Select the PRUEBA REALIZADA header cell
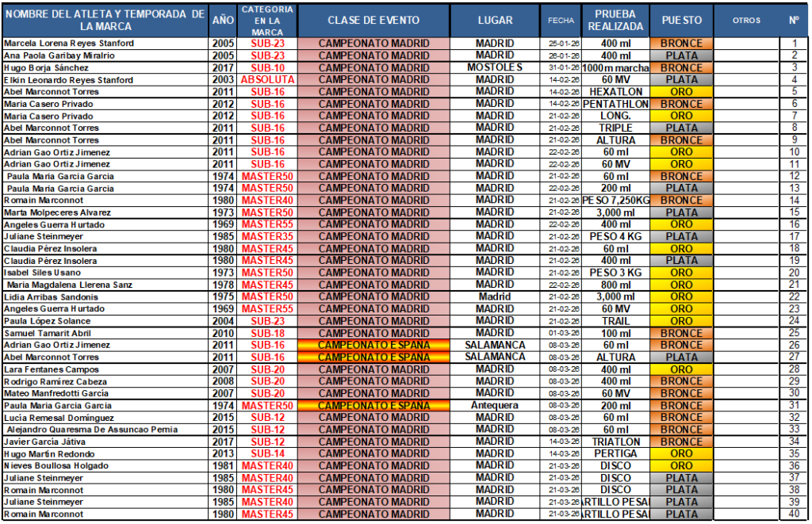 (x=615, y=20)
